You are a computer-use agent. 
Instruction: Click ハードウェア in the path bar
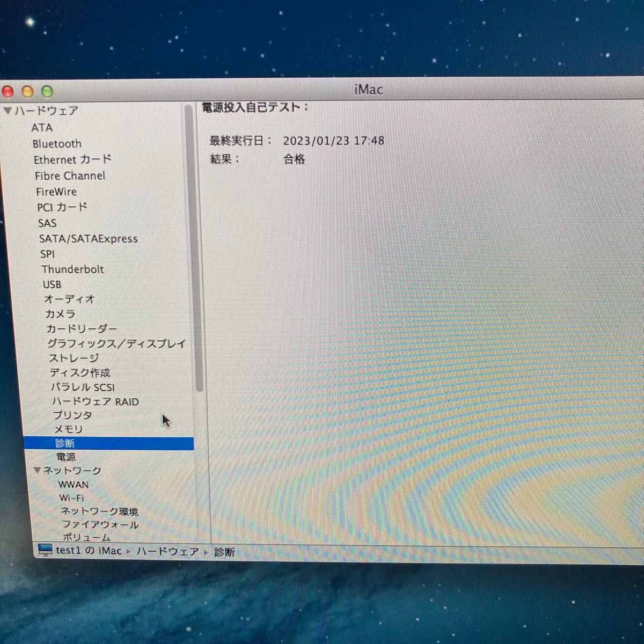tap(167, 552)
